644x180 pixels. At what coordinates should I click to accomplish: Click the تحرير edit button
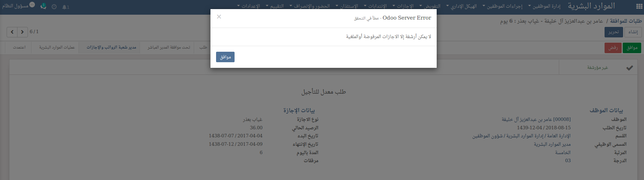pos(613,32)
